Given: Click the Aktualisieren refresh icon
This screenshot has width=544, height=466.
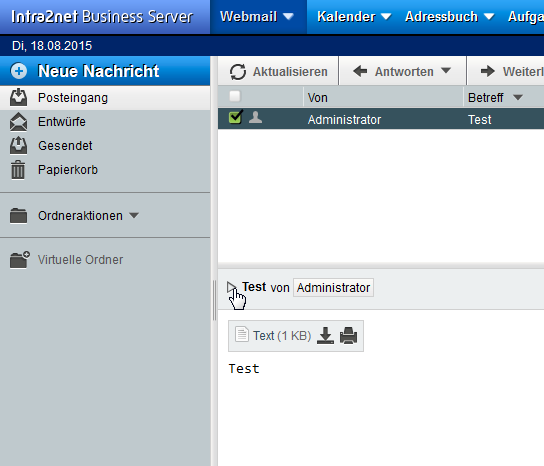Looking at the screenshot, I should [x=238, y=72].
